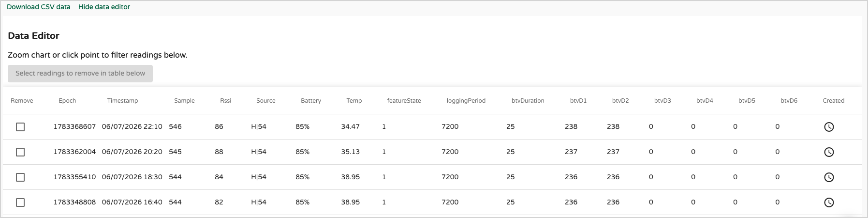Viewport: 868px width, 218px height.
Task: Check Remove box for 06/07/2026 22:10 reading
Action: pyautogui.click(x=20, y=127)
